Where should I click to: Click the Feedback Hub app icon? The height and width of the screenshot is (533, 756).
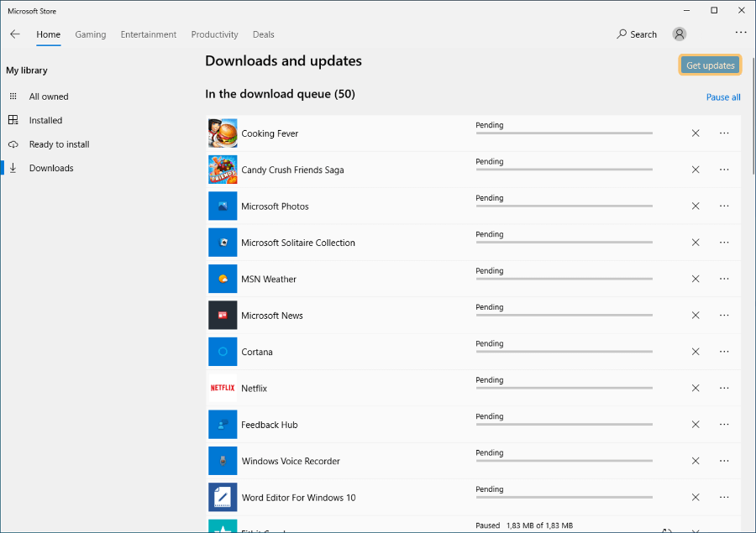pos(223,425)
